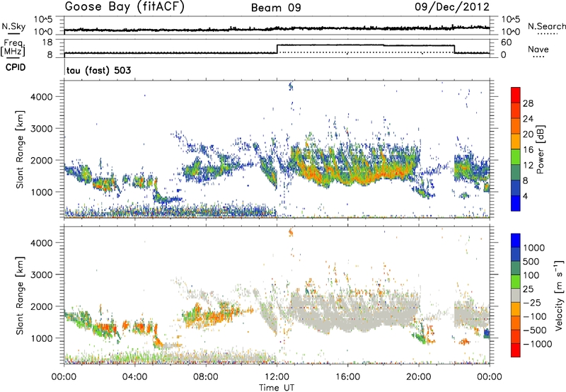This screenshot has width=566, height=392.
Task: Pick the 25–100 m/s green velocity swatch
Action: [516, 282]
